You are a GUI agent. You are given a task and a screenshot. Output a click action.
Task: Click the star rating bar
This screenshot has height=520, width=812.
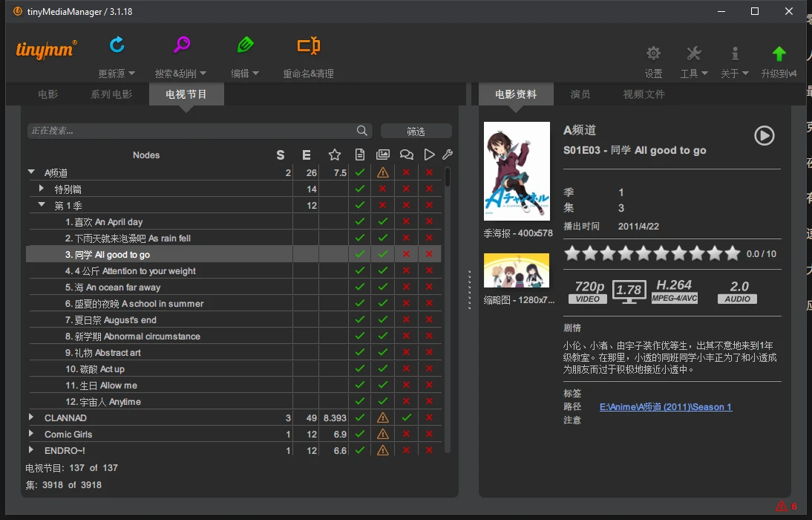tap(652, 253)
